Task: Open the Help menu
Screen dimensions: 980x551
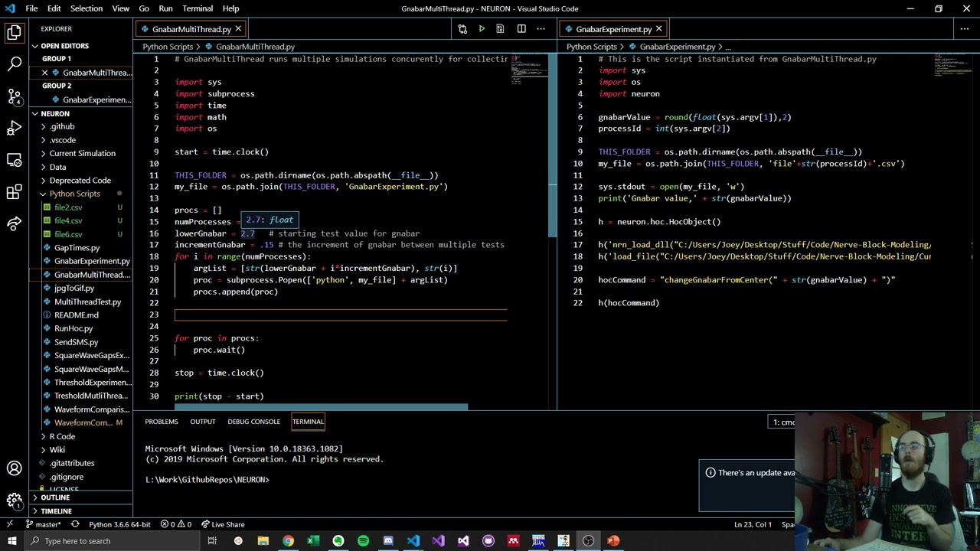Action: pos(230,8)
